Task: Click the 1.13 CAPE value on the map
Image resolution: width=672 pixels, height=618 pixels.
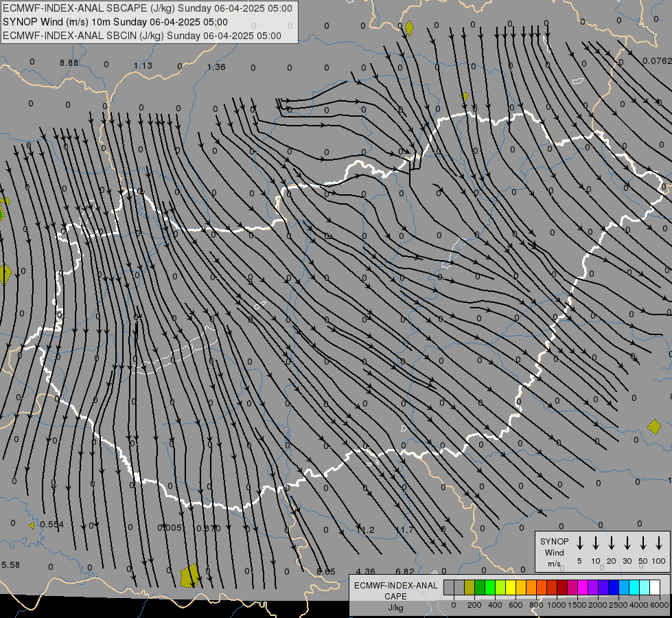Action: [x=143, y=66]
